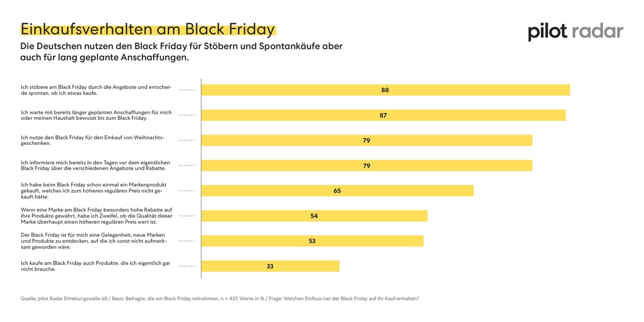
Task: Click the subtitle about Stöbern und Spontankäufe
Action: (181, 52)
